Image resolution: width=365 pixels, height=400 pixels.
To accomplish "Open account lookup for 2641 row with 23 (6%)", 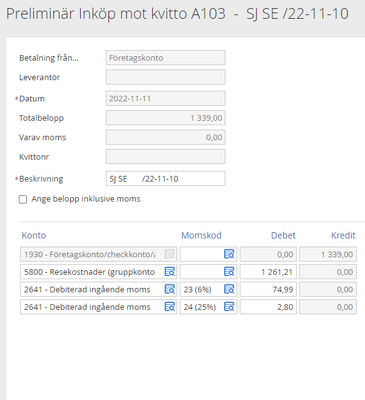I will coord(170,289).
